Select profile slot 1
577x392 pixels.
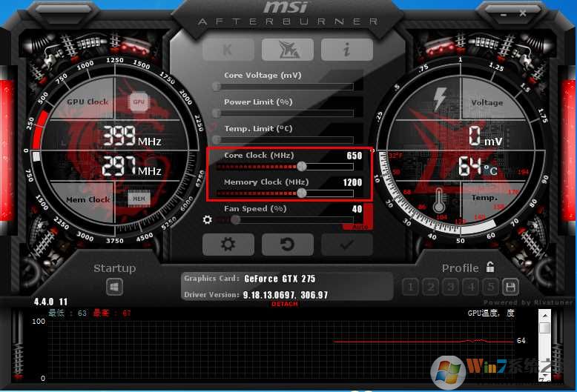pos(411,287)
